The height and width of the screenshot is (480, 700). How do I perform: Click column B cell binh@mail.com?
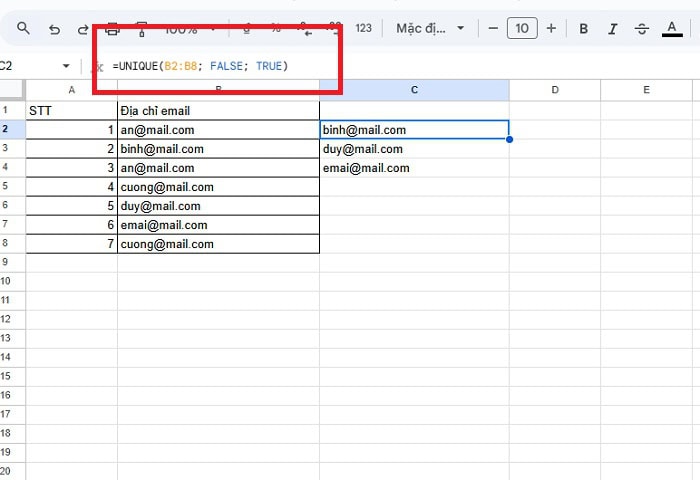click(x=218, y=149)
